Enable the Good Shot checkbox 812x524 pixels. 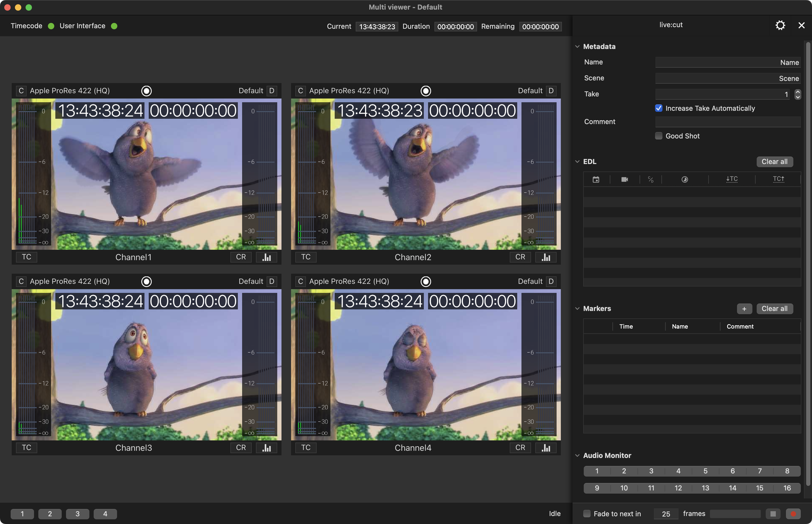point(659,136)
